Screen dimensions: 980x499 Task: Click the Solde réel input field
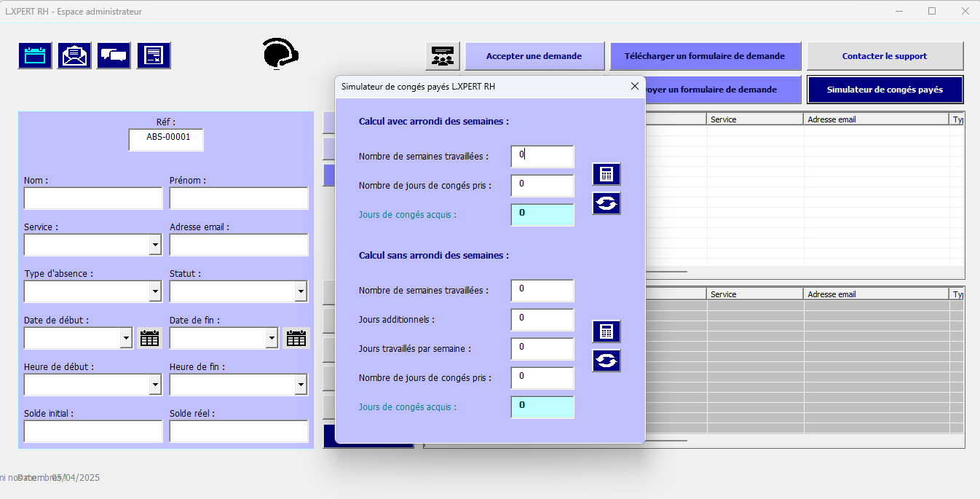tap(239, 431)
